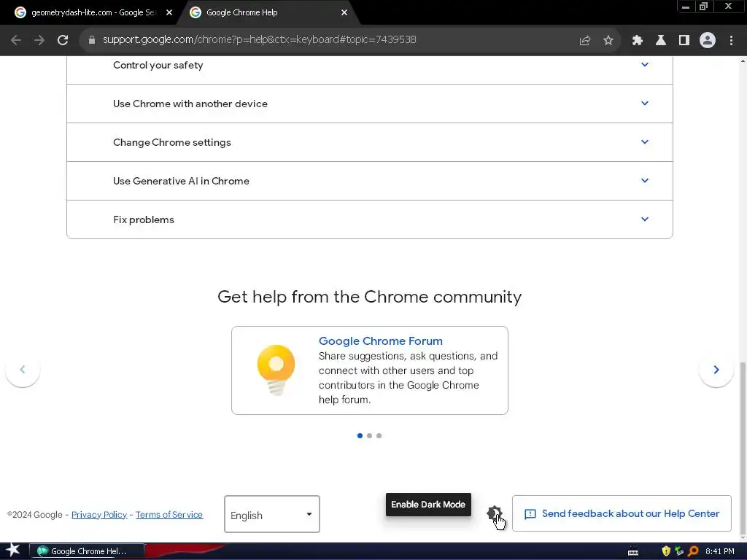
Task: Open the Extensions puzzle icon
Action: pyautogui.click(x=638, y=40)
